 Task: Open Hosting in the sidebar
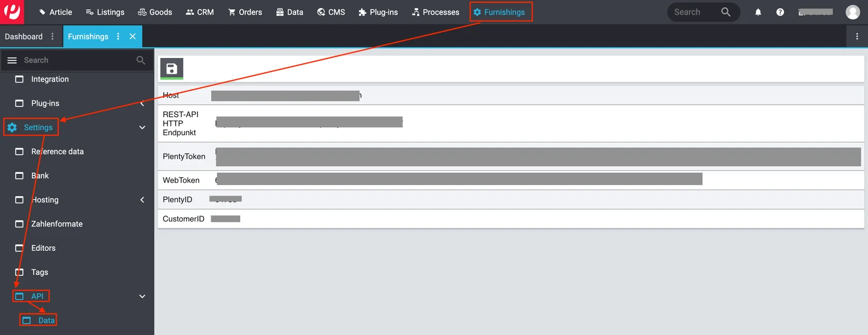(45, 200)
